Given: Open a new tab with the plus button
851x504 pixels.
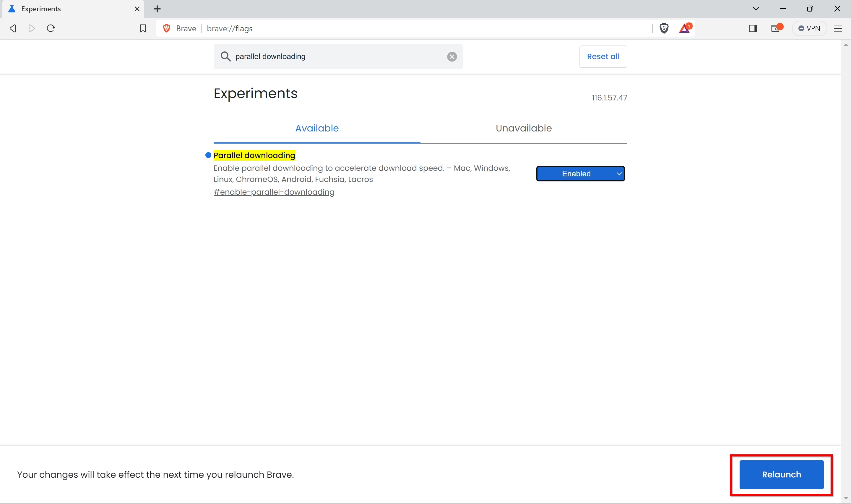Looking at the screenshot, I should [157, 9].
